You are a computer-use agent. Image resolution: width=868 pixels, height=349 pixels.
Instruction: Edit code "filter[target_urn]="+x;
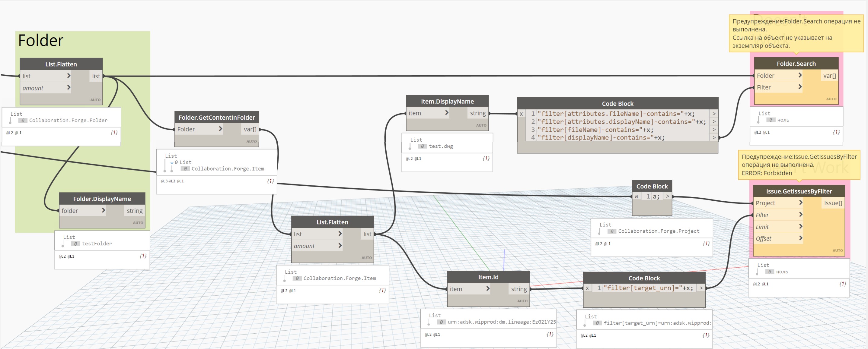point(648,288)
